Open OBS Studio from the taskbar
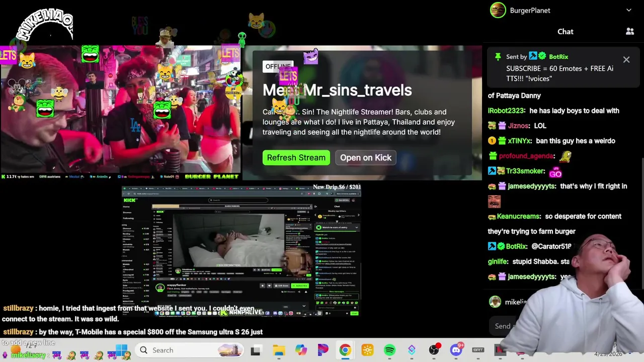644x362 pixels. [434, 350]
